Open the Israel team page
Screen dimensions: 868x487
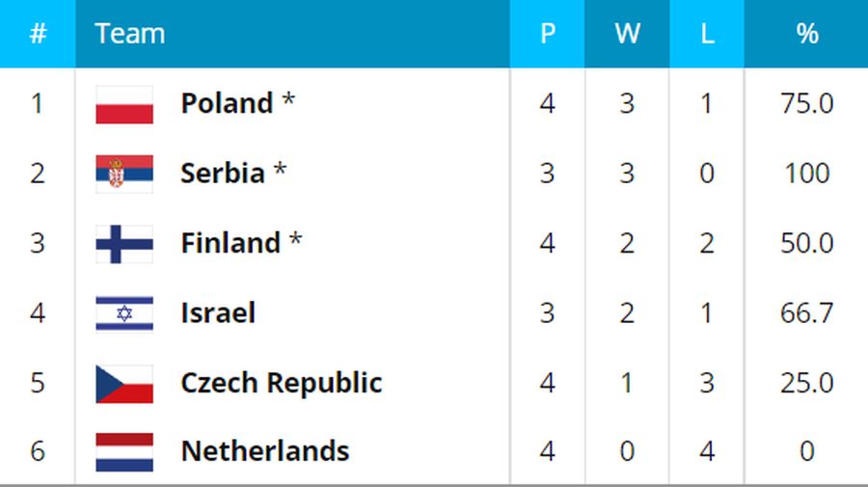218,312
